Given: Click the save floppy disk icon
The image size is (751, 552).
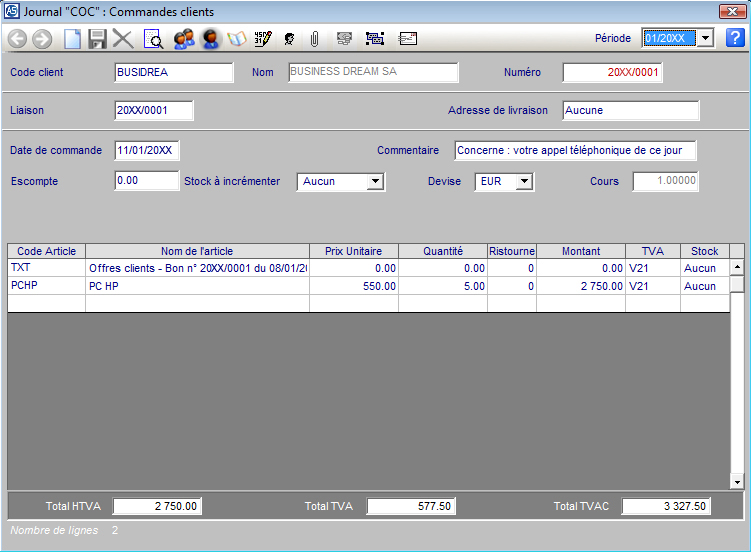Looking at the screenshot, I should point(97,39).
